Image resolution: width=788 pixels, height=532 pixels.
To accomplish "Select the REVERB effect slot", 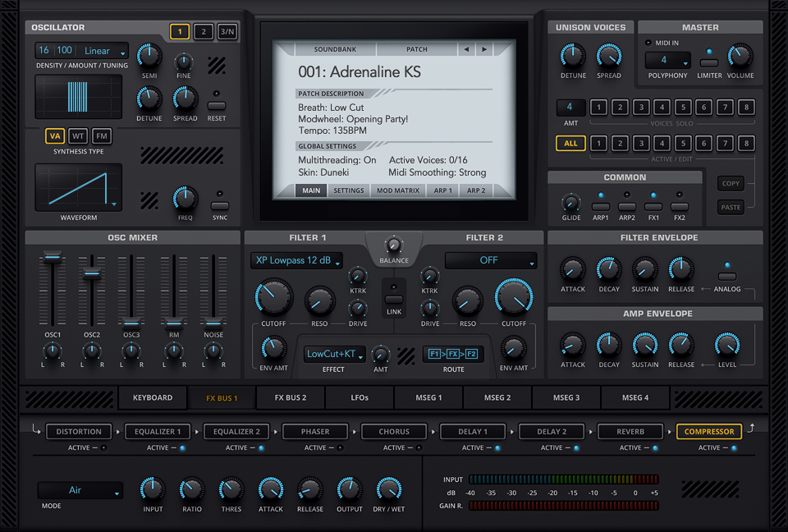I will (x=630, y=432).
